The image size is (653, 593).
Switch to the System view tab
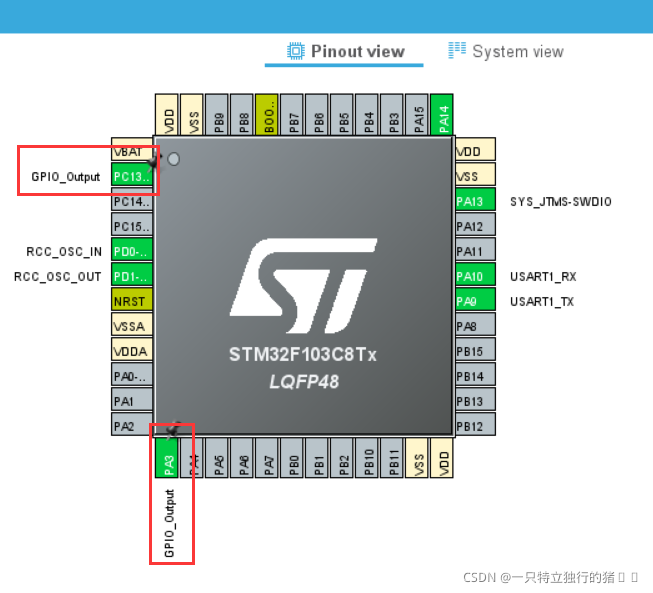click(x=506, y=52)
